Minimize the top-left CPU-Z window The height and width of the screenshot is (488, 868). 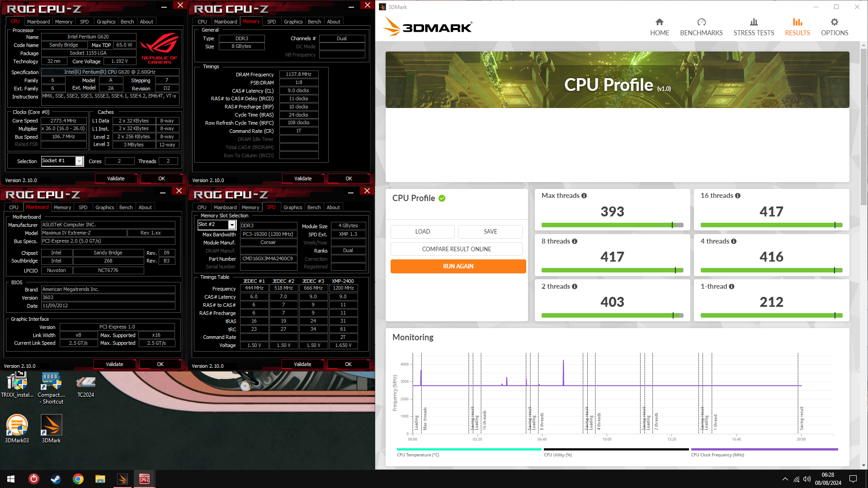pyautogui.click(x=164, y=6)
